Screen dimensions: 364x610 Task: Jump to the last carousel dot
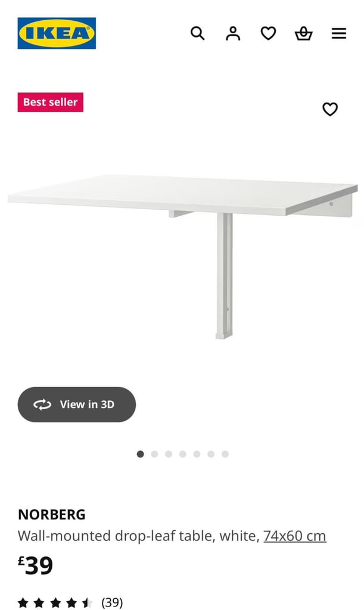225,454
